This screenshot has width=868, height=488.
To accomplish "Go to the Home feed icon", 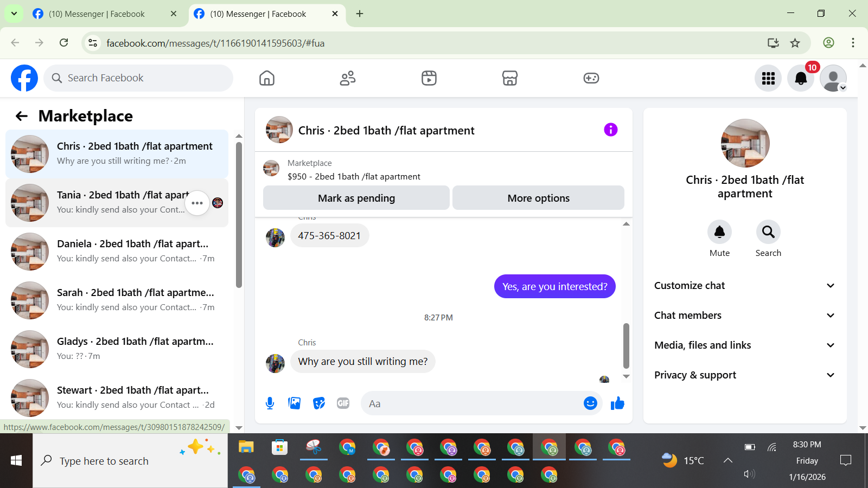I will coord(267,78).
